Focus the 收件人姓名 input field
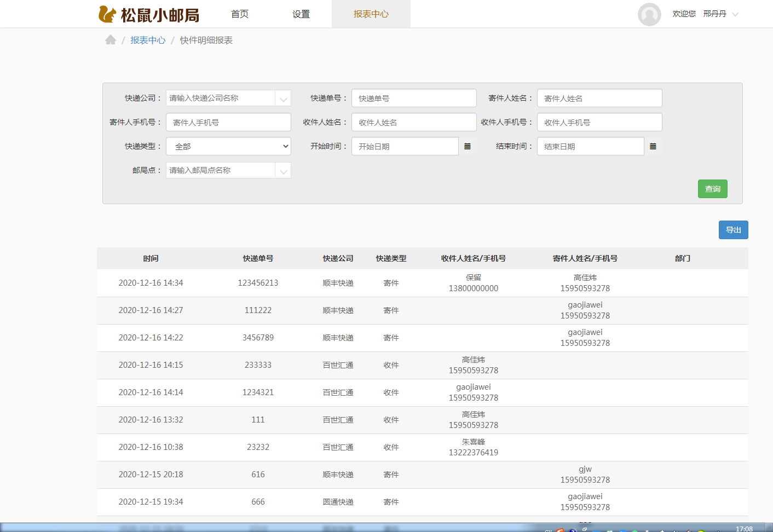Screen dimensions: 773x532 pos(414,122)
